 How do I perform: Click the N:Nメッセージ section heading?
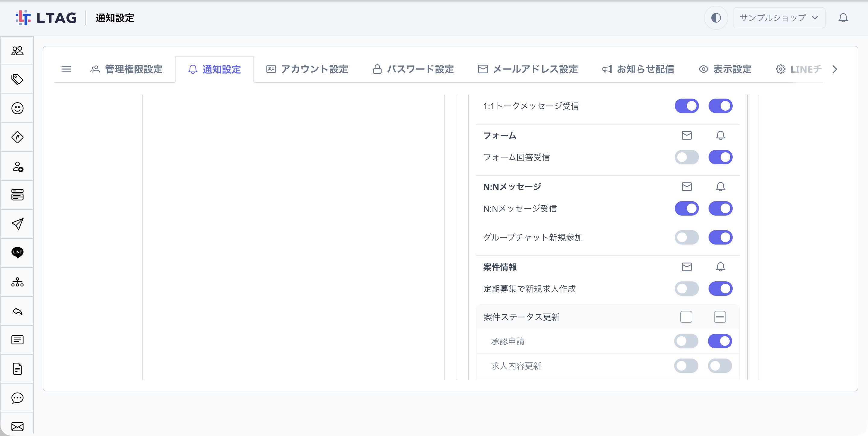coord(512,187)
